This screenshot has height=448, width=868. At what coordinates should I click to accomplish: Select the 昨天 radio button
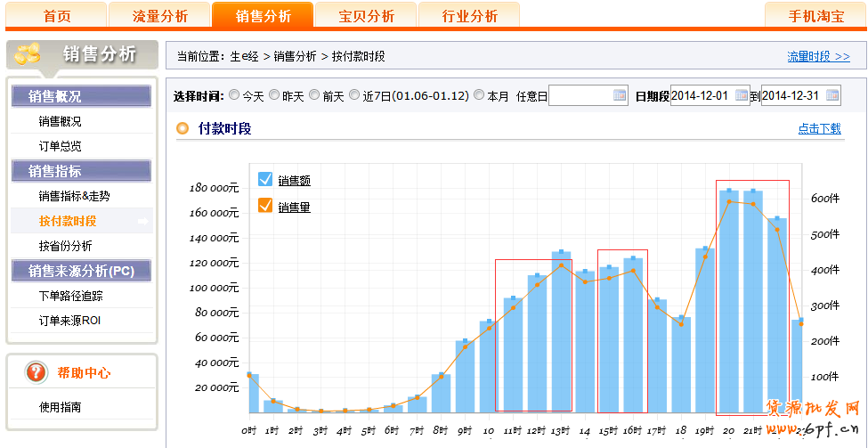point(274,94)
